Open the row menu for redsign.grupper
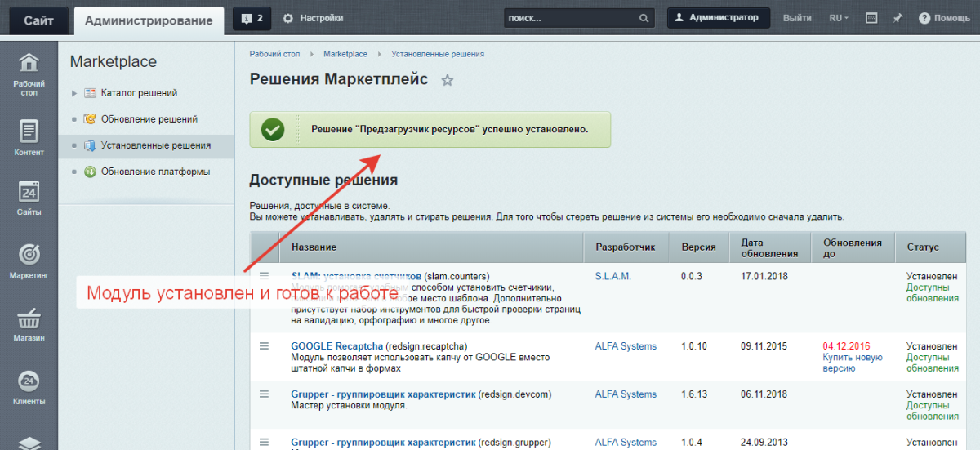The image size is (980, 450). pos(264,442)
